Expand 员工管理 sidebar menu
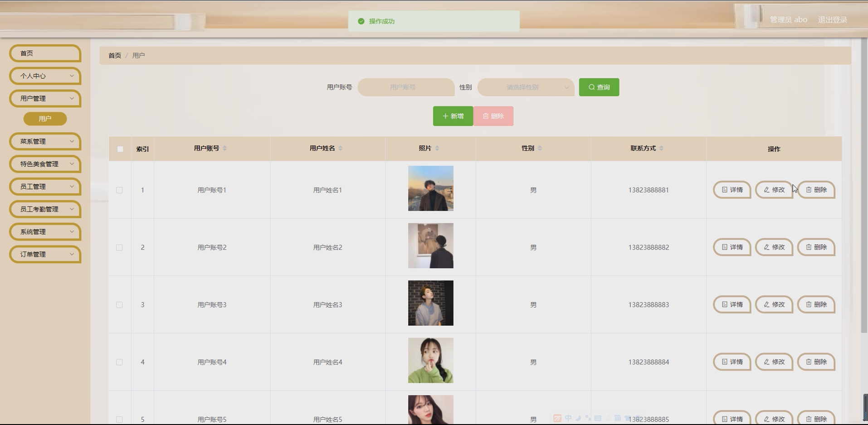Viewport: 868px width, 425px height. point(45,186)
